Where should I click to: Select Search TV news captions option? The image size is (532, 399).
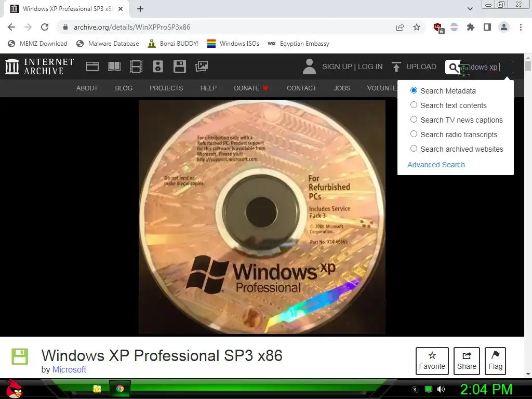point(414,119)
